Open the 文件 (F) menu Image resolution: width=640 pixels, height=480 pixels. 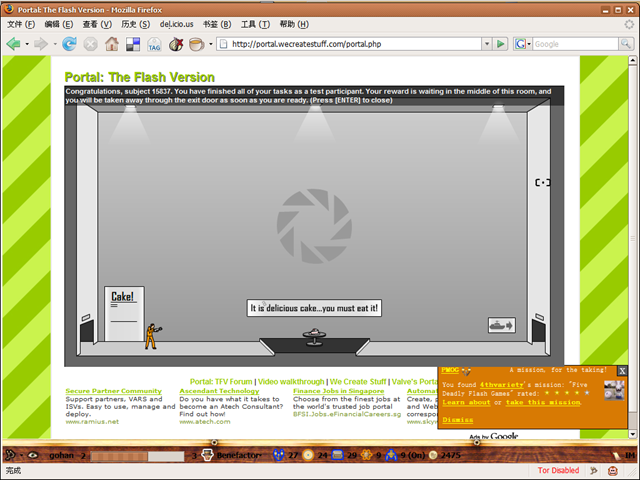tap(21, 24)
